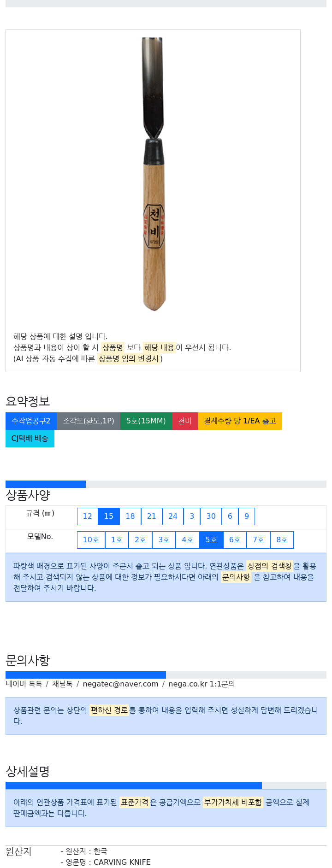Click the 조각도(환도,1P) tag
The image size is (332, 868).
pos(89,421)
